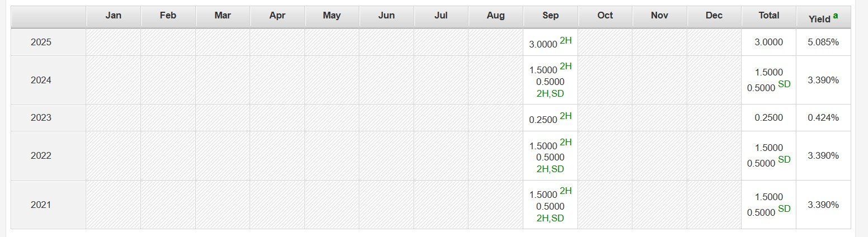
Task: Click the Jun column header
Action: (x=387, y=16)
